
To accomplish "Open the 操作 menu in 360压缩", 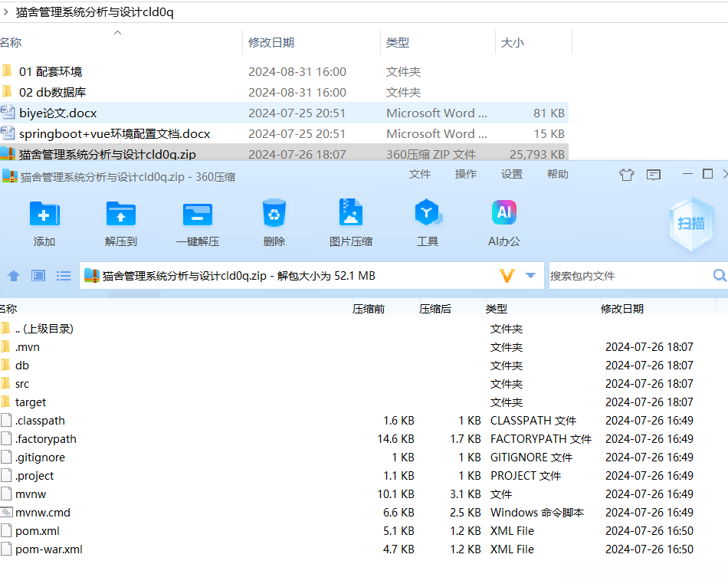I will pos(466,174).
